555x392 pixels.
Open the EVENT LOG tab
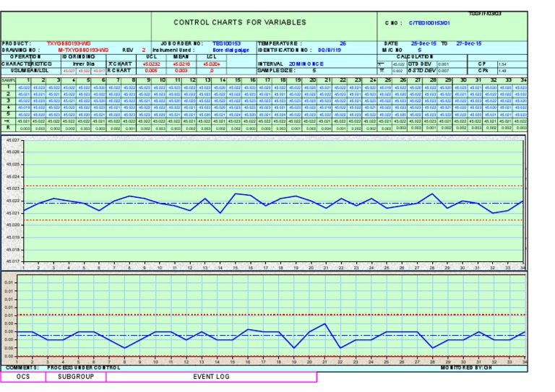[211, 376]
